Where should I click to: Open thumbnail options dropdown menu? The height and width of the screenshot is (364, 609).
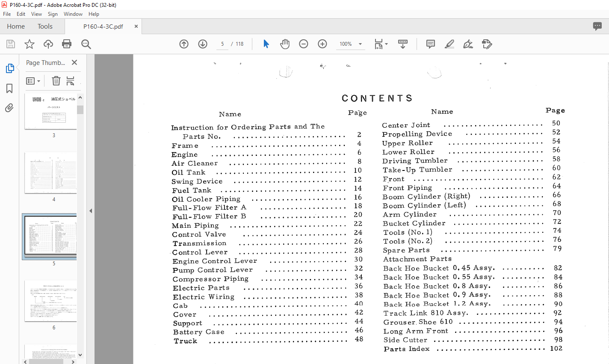33,81
